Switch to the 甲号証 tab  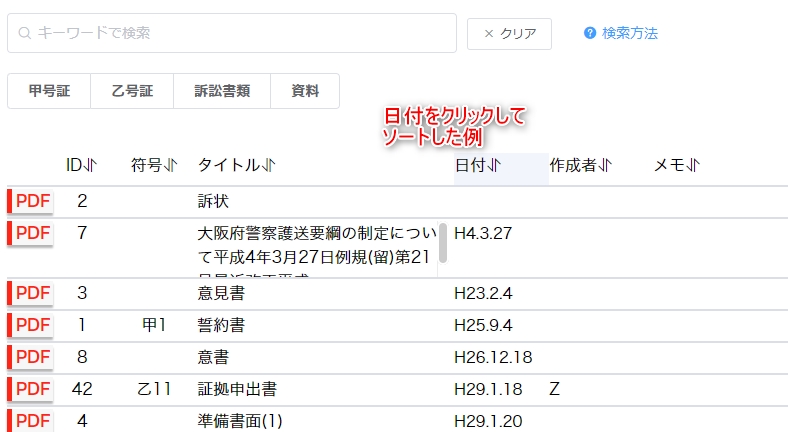click(x=49, y=91)
